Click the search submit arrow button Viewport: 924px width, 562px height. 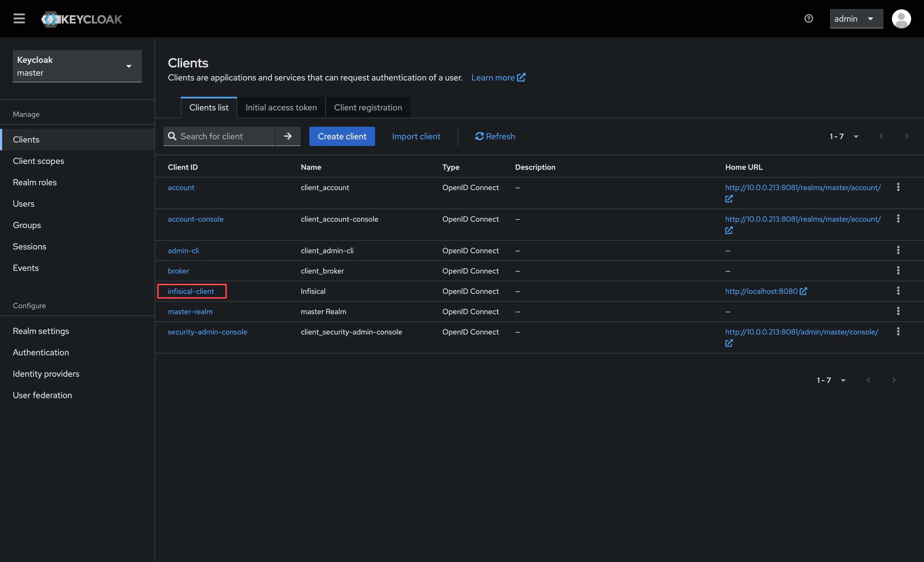(x=288, y=136)
